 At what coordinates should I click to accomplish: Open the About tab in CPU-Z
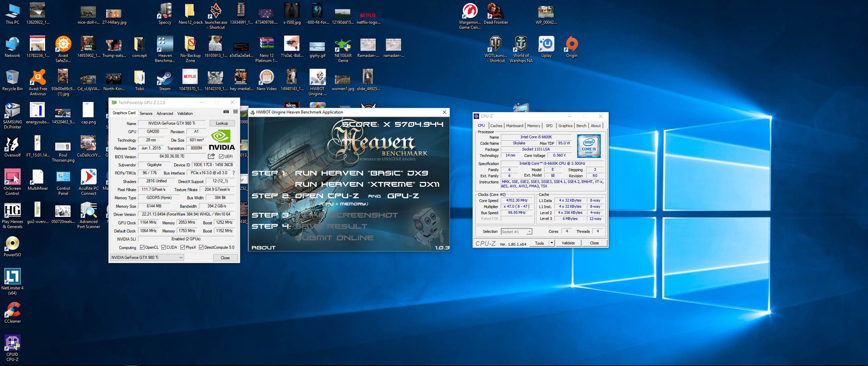click(596, 126)
